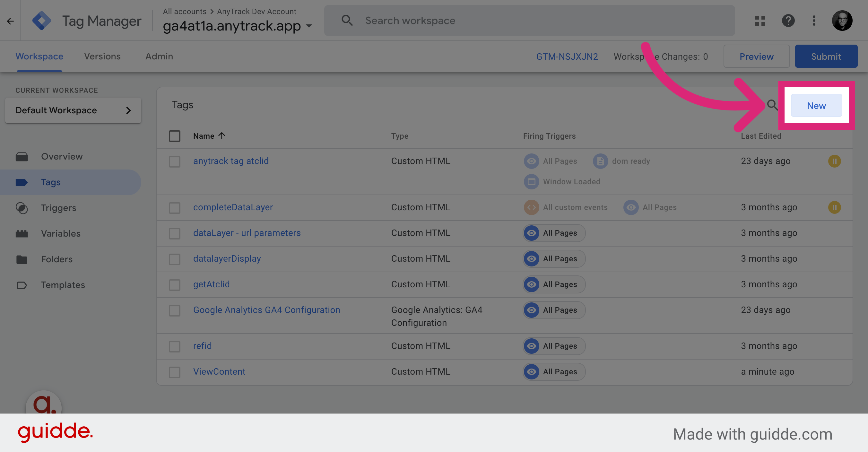Check the getAtclid row checkbox

(x=175, y=285)
